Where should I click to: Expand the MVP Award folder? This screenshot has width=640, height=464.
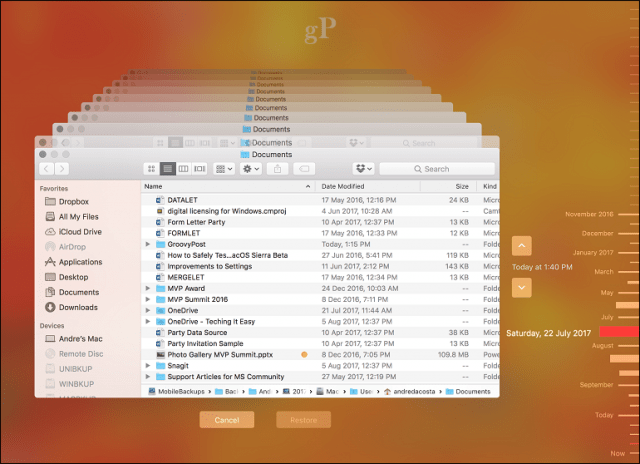148,288
